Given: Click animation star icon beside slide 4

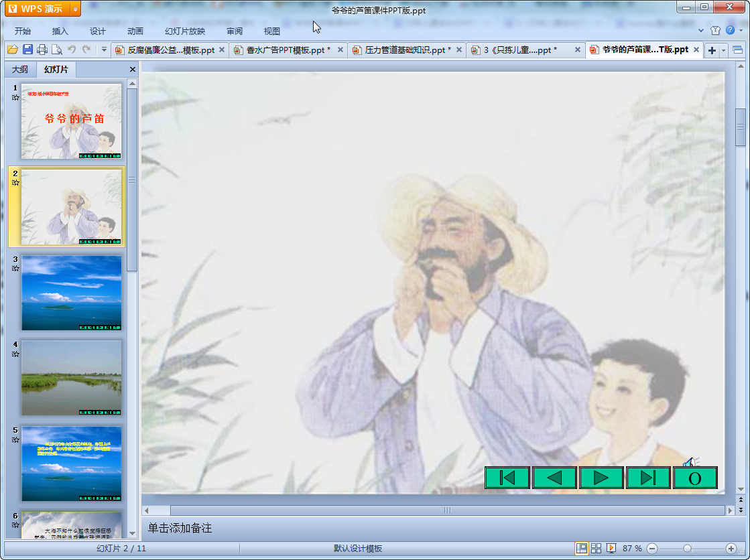Looking at the screenshot, I should (x=16, y=354).
